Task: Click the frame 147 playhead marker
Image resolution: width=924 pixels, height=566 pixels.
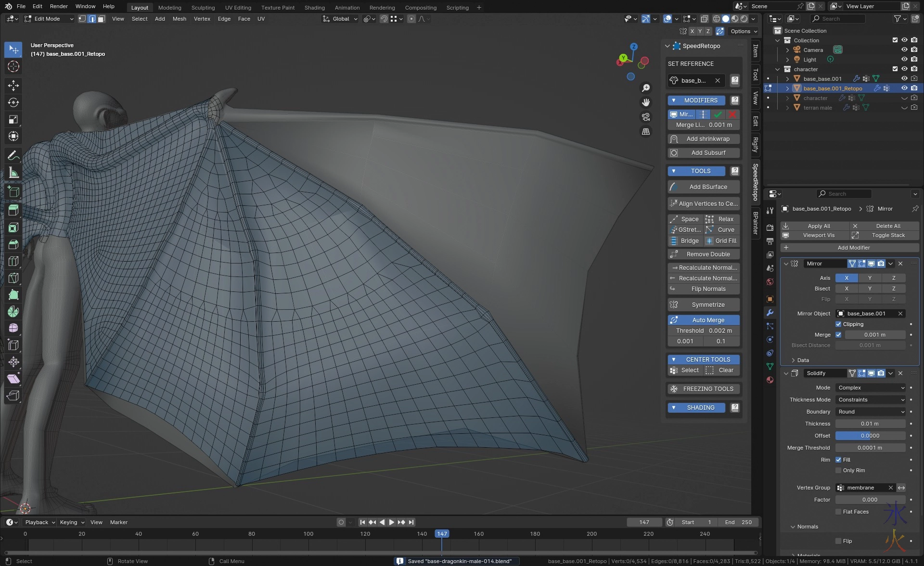Action: pyautogui.click(x=442, y=534)
